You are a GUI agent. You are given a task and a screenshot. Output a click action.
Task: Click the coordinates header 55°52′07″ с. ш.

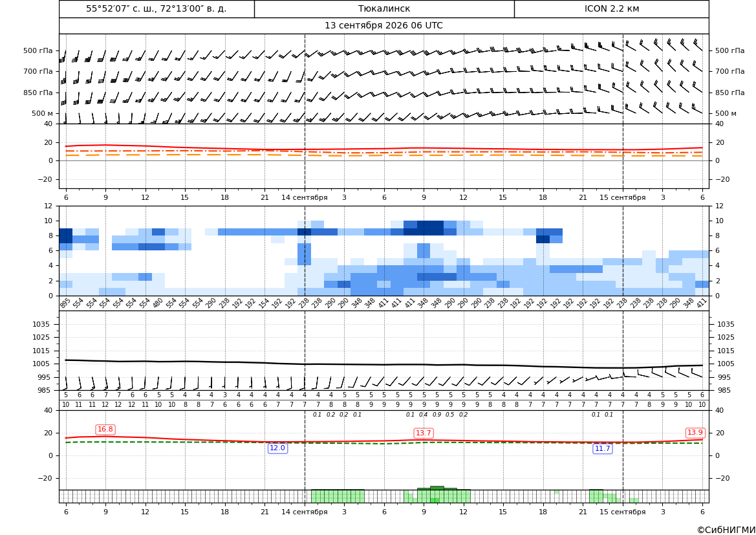157,8
